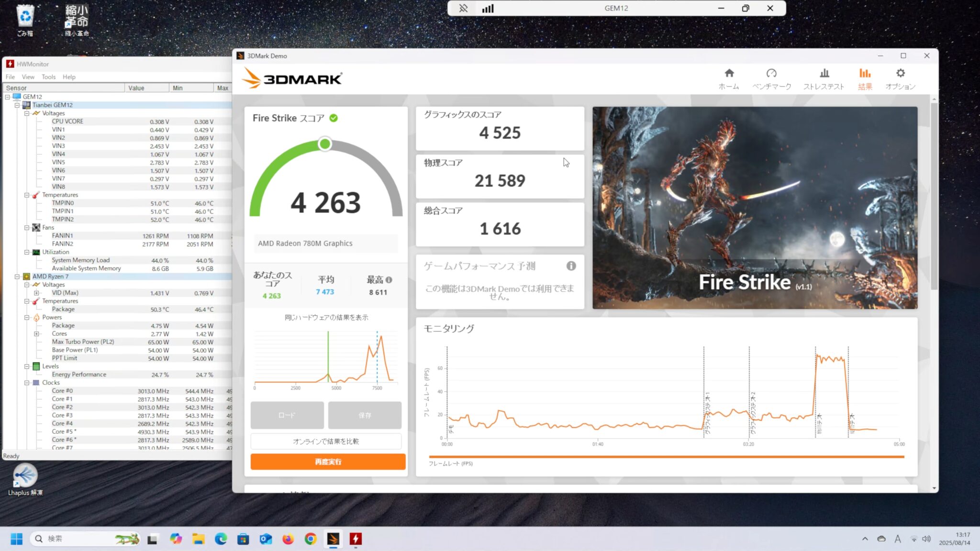Open the Recycle Bin desktop icon
This screenshot has width=980, height=551.
pyautogui.click(x=25, y=21)
